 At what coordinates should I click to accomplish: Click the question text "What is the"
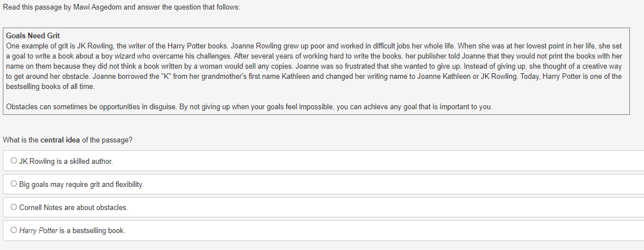[x=20, y=140]
